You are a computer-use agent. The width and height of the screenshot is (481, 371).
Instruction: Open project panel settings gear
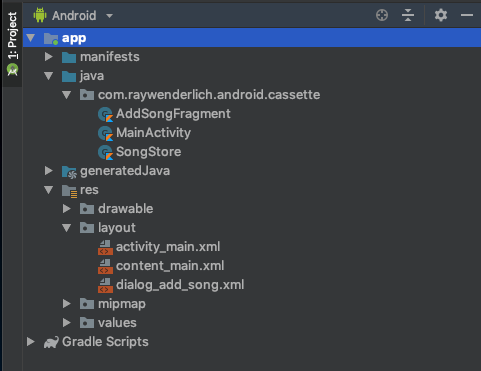click(x=441, y=15)
